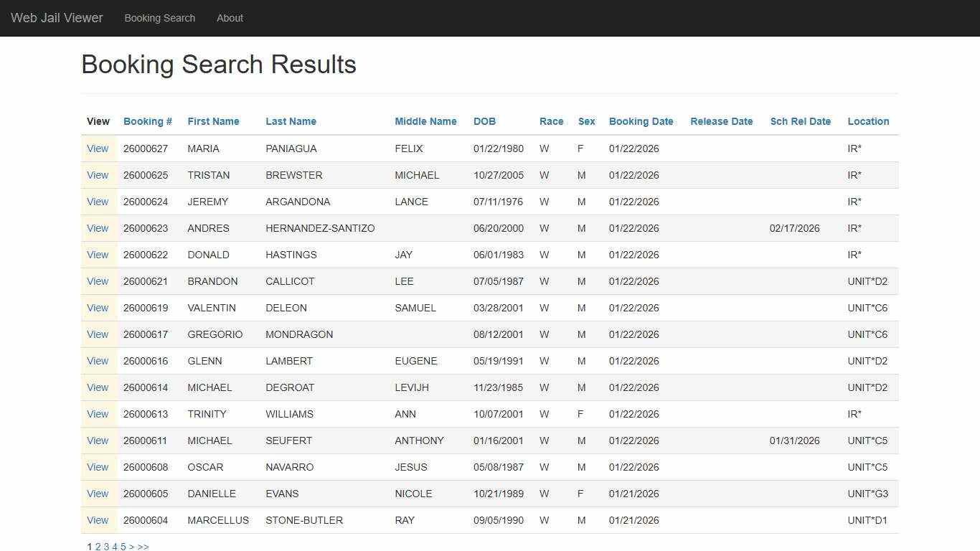Sort results by Booking #
980x551 pixels.
147,121
